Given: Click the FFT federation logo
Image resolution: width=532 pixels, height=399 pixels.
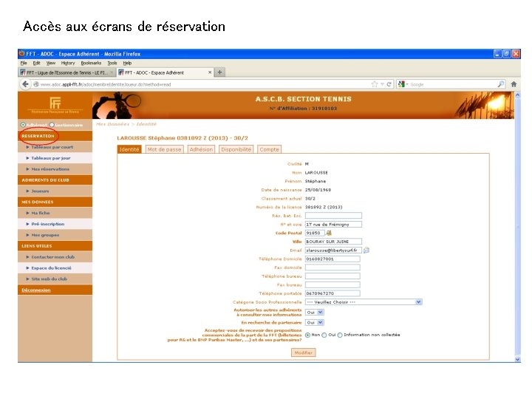Looking at the screenshot, I should pos(55,104).
